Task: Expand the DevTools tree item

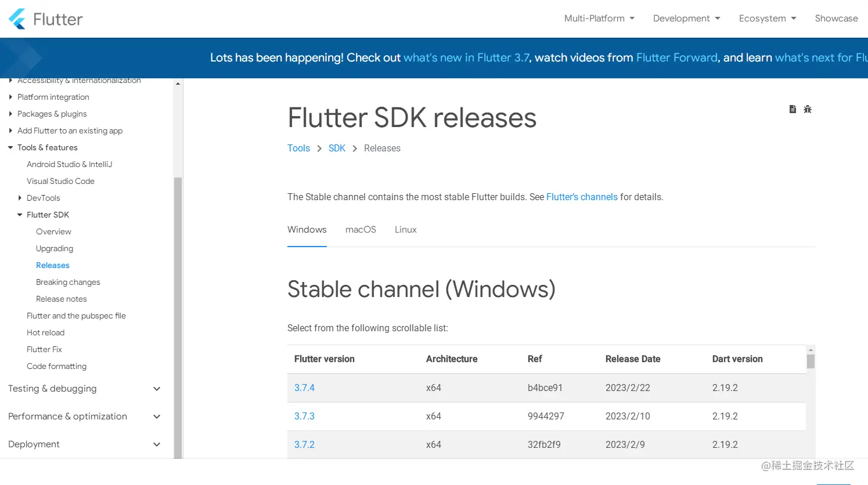Action: pyautogui.click(x=20, y=198)
